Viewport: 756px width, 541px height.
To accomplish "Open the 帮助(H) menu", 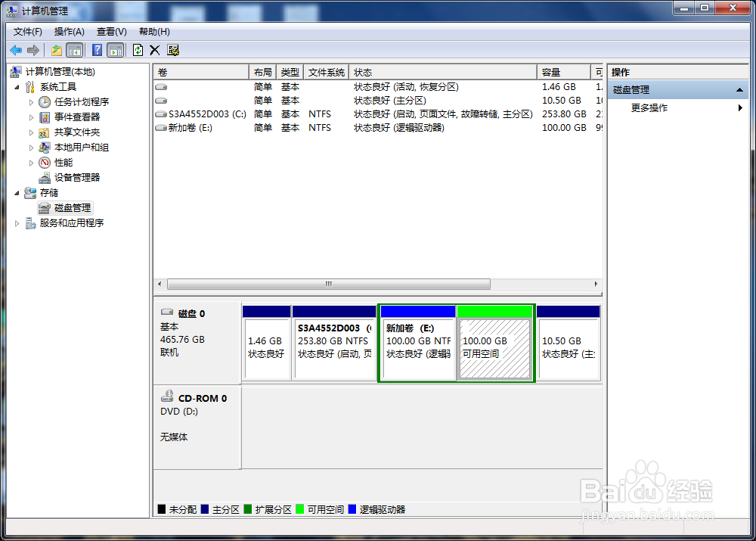I will coord(154,32).
